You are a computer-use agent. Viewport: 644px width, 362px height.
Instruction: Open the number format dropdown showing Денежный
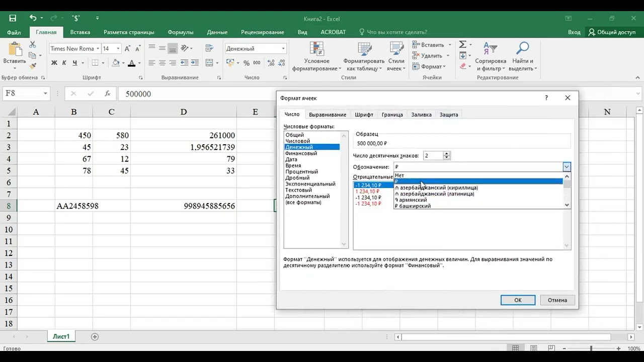tap(283, 49)
